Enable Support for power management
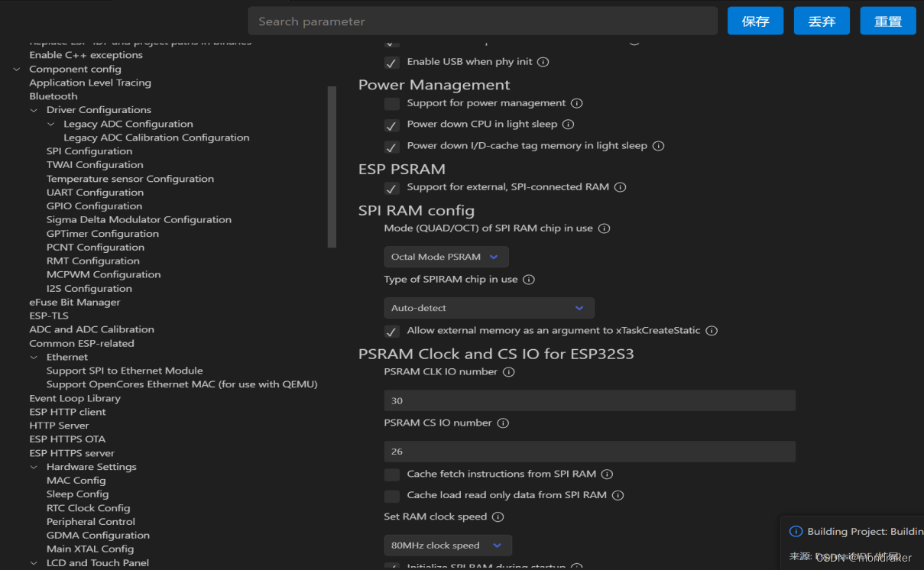The width and height of the screenshot is (924, 570). [391, 103]
